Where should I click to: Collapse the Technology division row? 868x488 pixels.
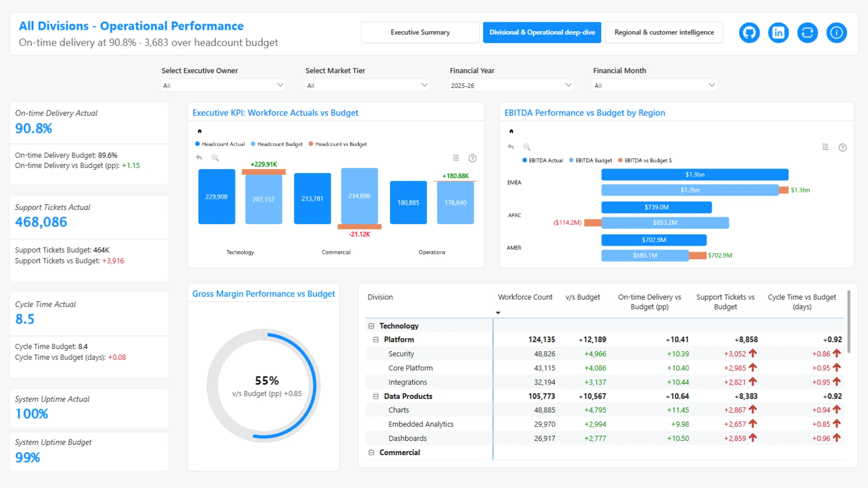coord(371,326)
